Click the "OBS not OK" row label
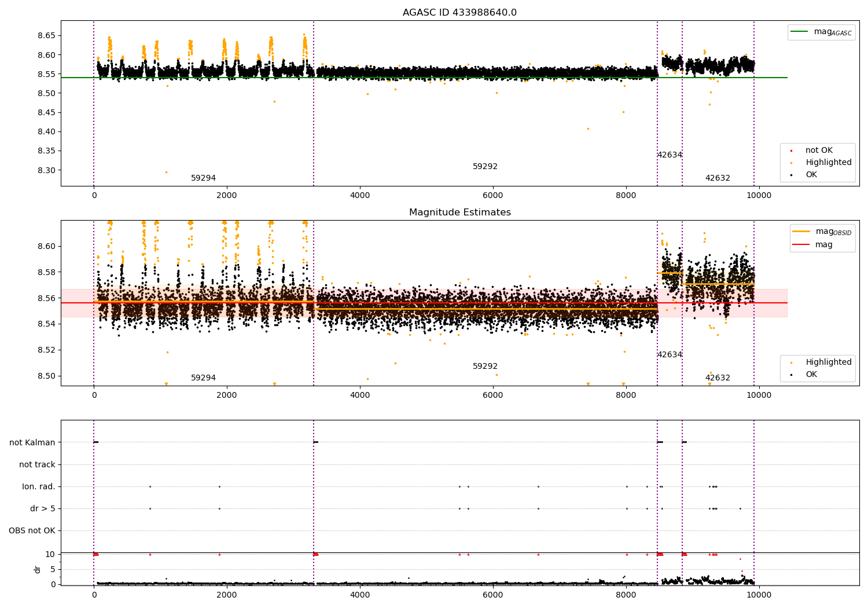The width and height of the screenshot is (868, 608). (32, 530)
